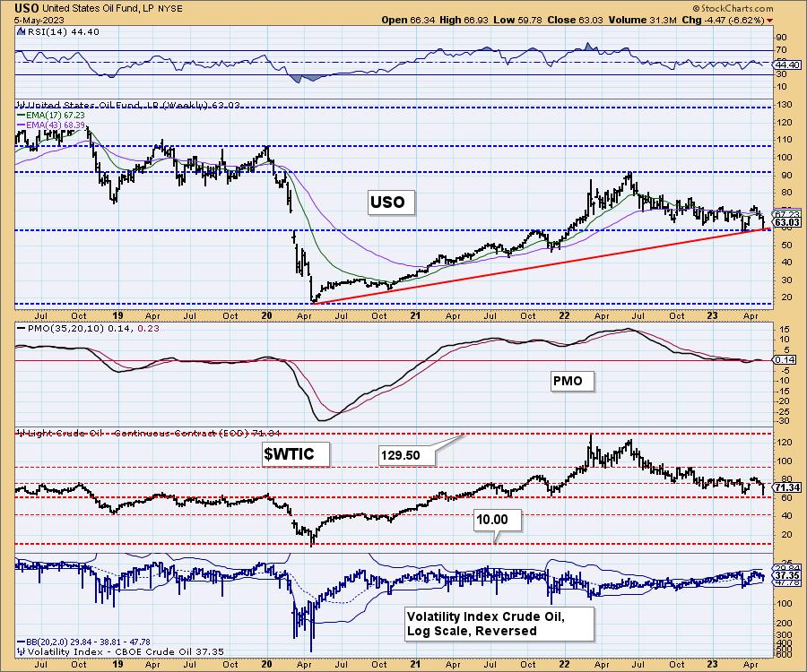Click the USO annotation box on the price panel

point(391,202)
